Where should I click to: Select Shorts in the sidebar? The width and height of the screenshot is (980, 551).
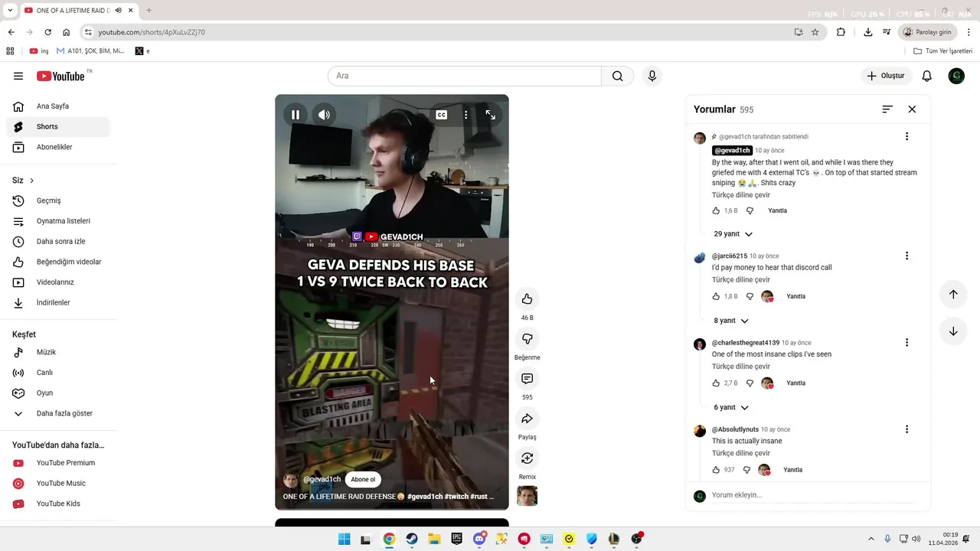58,126
